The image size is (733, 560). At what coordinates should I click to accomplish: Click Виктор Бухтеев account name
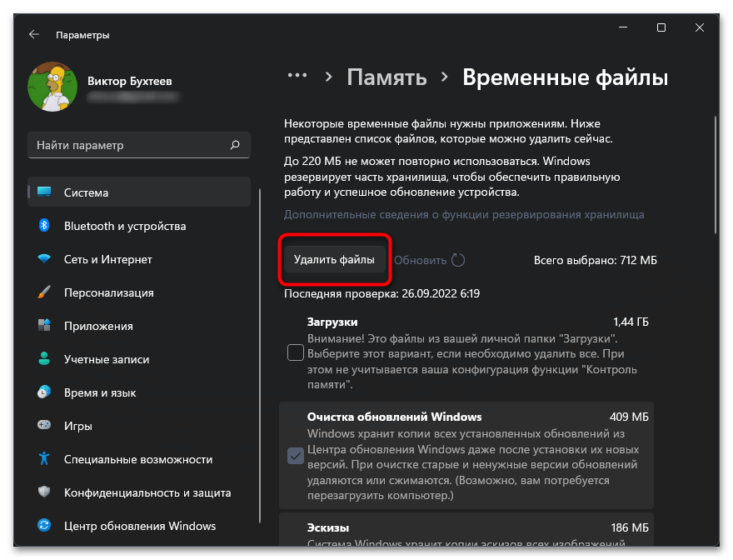click(x=129, y=81)
